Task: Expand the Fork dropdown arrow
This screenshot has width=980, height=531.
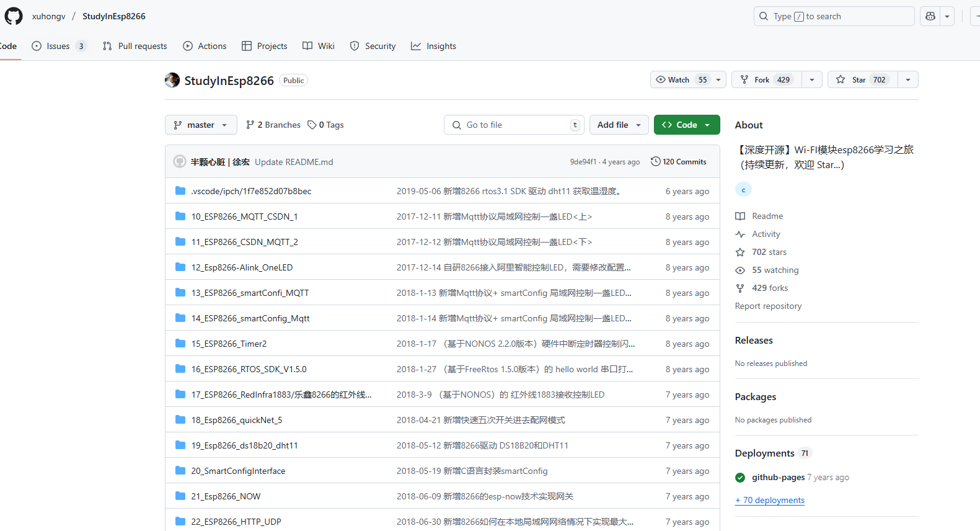Action: (x=812, y=79)
